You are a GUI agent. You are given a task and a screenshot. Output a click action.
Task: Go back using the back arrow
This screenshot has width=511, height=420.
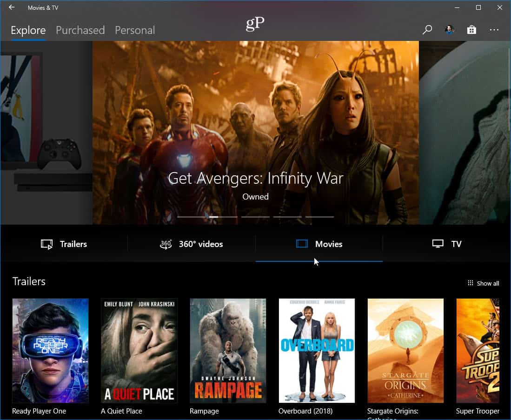12,7
